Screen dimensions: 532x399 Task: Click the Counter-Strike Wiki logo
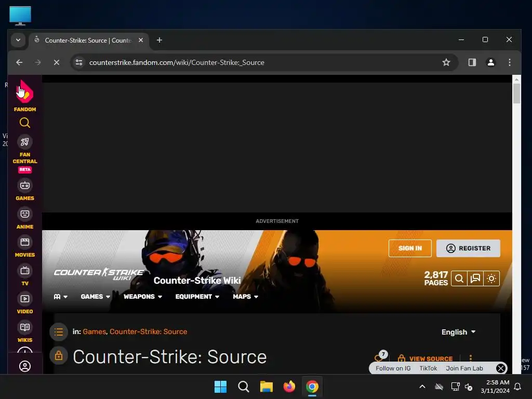pyautogui.click(x=99, y=274)
